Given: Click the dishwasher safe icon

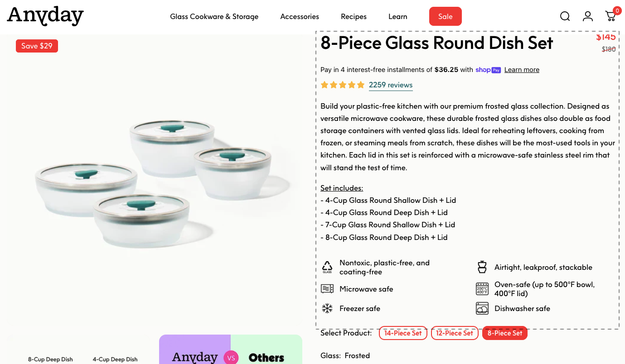Looking at the screenshot, I should [482, 308].
